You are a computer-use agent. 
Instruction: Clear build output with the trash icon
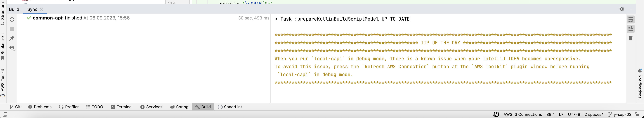pos(631,38)
